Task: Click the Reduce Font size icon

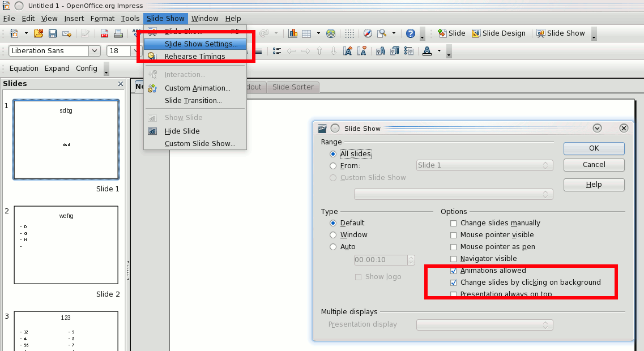Action: (362, 51)
